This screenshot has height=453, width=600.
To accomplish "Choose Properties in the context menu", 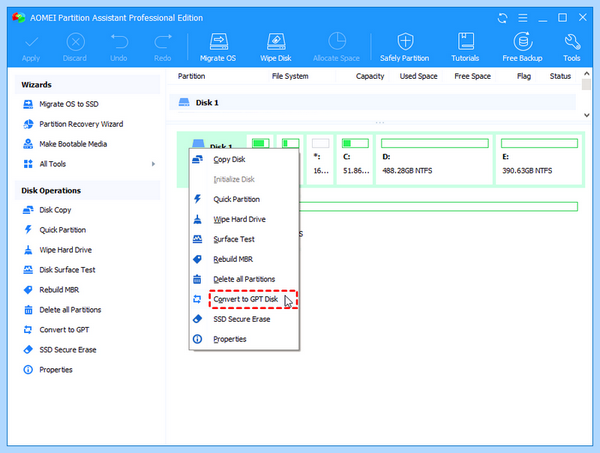I will [x=244, y=339].
